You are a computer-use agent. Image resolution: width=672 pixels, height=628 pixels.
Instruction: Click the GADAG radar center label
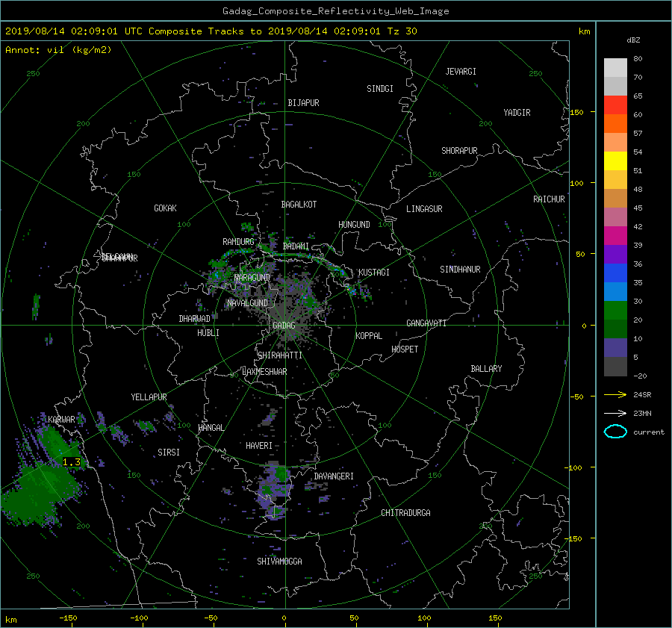(x=284, y=326)
